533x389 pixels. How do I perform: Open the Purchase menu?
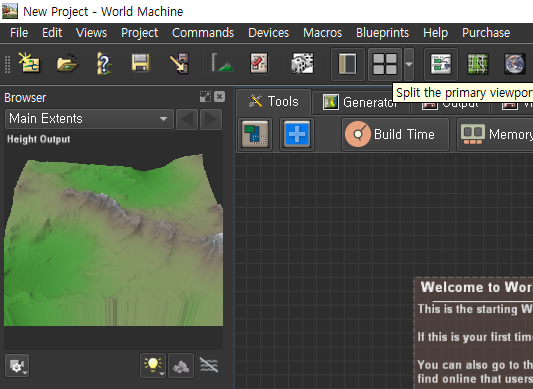pos(486,33)
